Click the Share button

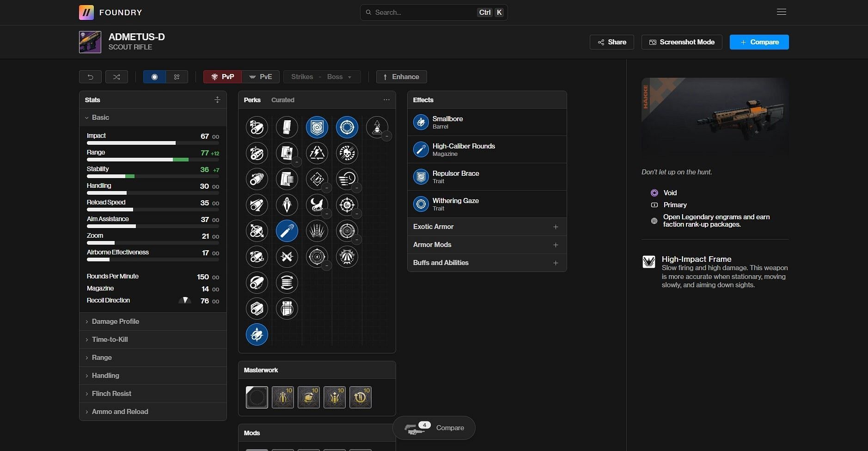click(611, 42)
